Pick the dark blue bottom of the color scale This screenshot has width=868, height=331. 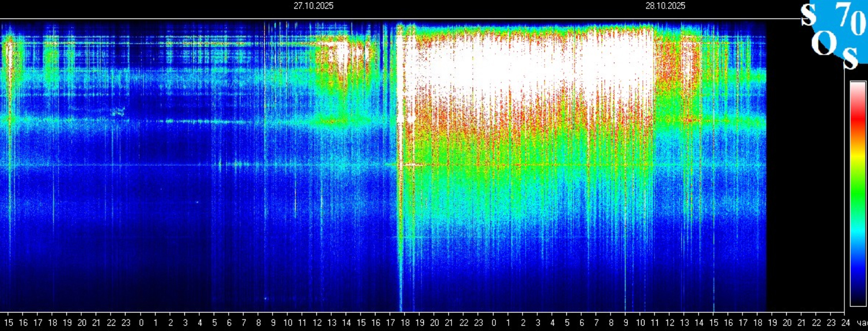pyautogui.click(x=858, y=291)
